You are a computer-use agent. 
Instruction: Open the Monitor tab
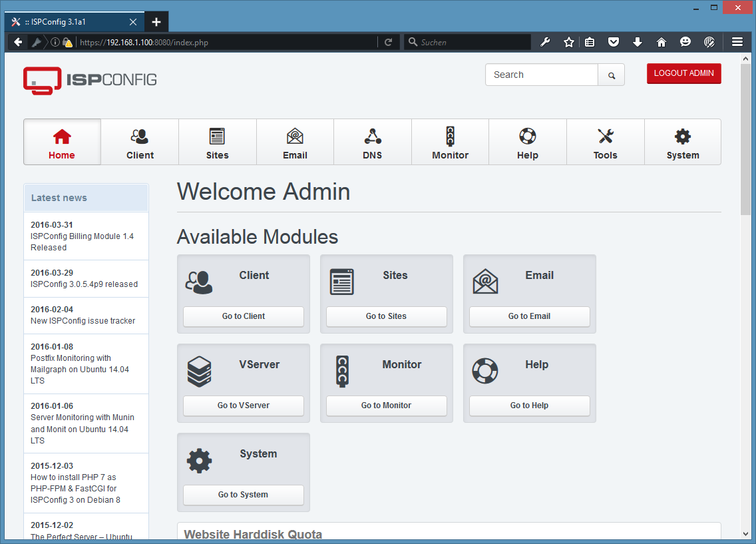[x=451, y=142]
